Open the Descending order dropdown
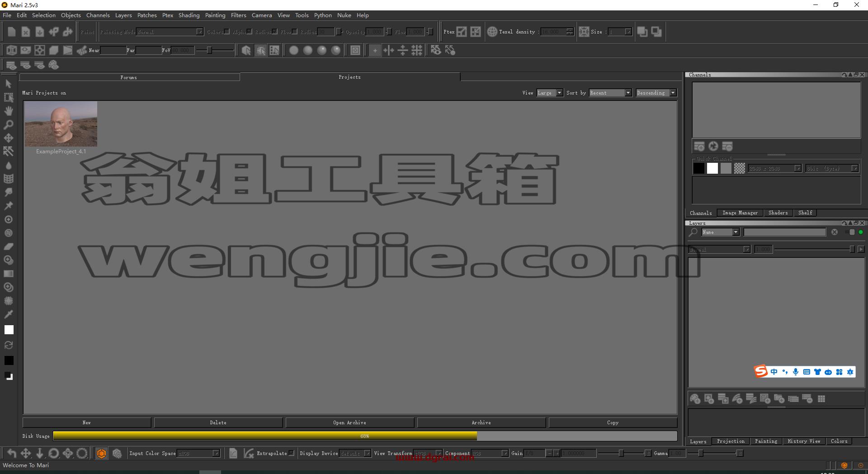The width and height of the screenshot is (868, 474). click(656, 93)
